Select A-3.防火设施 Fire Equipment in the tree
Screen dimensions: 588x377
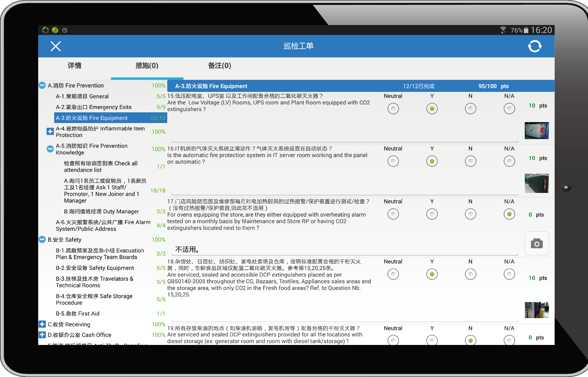(x=111, y=118)
